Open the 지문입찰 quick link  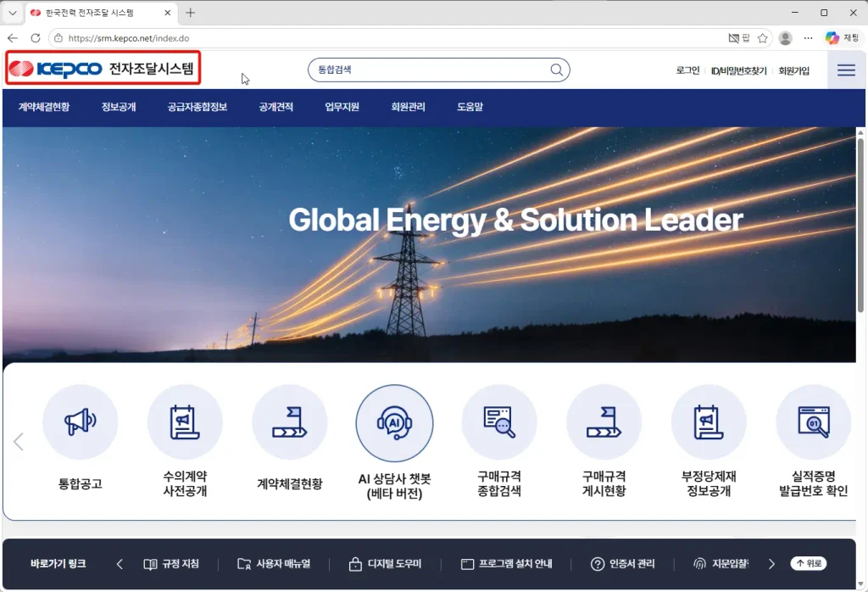(721, 564)
